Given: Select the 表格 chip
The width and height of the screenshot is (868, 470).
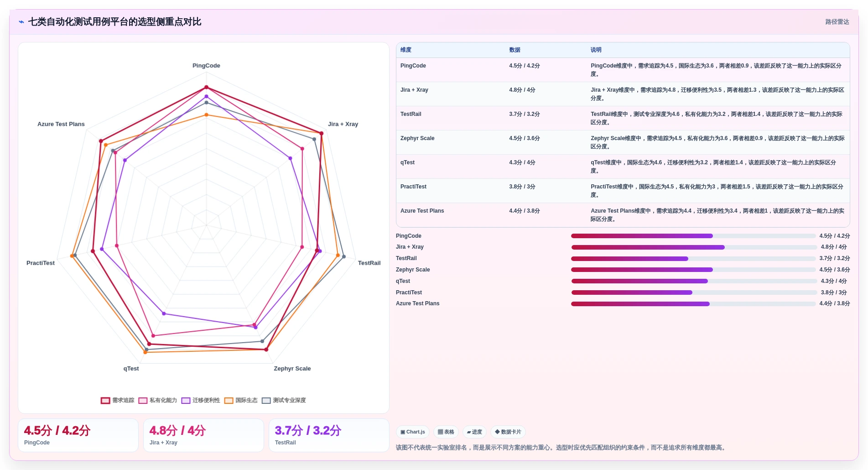Looking at the screenshot, I should 446,432.
